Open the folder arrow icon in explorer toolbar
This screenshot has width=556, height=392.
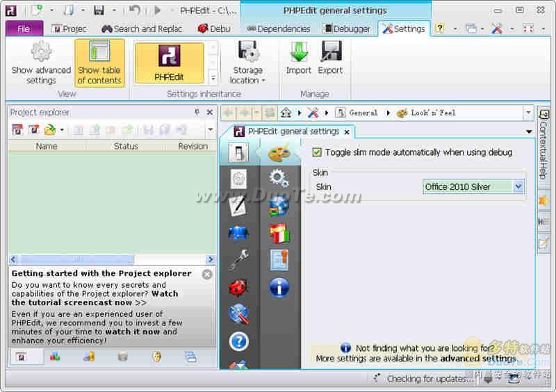pos(49,130)
